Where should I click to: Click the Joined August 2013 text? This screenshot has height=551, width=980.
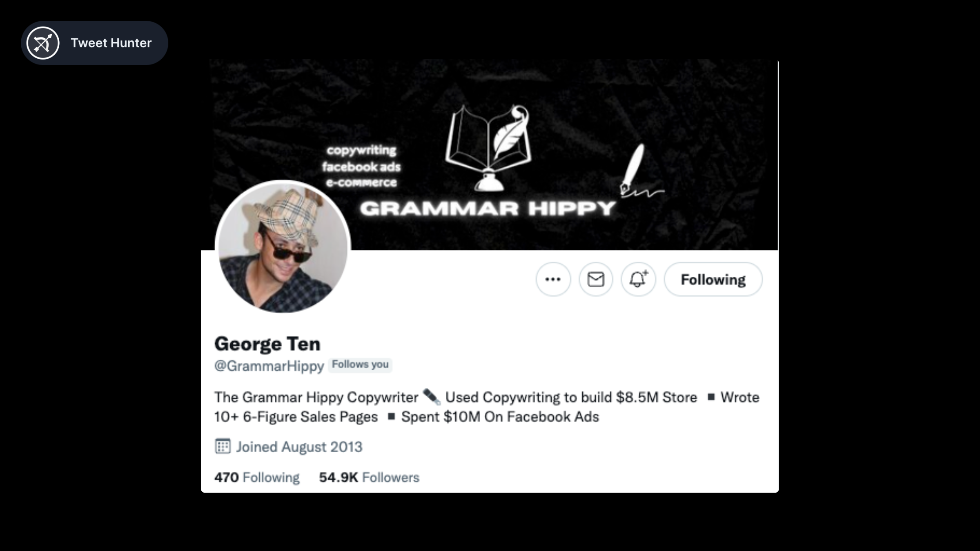pyautogui.click(x=299, y=447)
